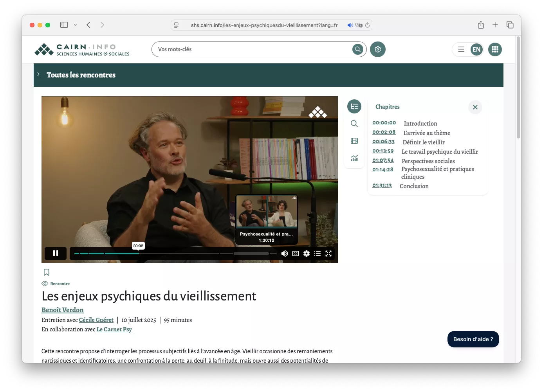Open the hamburger menu in header
Screen dimensions: 543x392
(x=461, y=49)
